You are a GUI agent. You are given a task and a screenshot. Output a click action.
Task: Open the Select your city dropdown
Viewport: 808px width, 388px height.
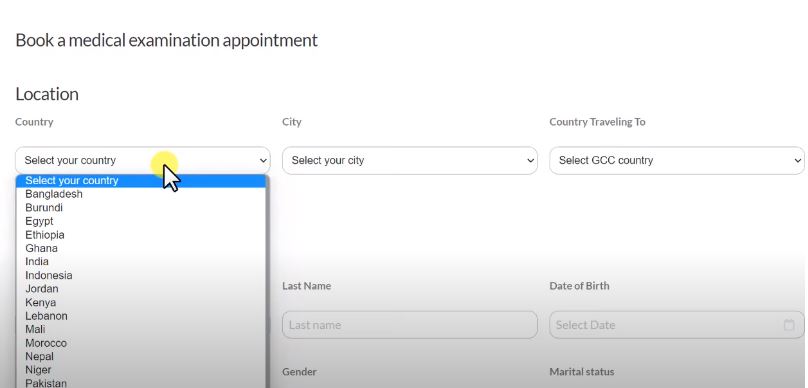[410, 160]
